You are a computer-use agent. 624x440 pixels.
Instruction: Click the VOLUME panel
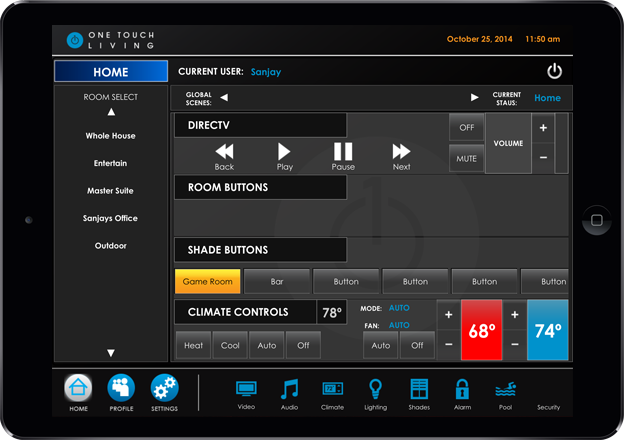(x=508, y=143)
